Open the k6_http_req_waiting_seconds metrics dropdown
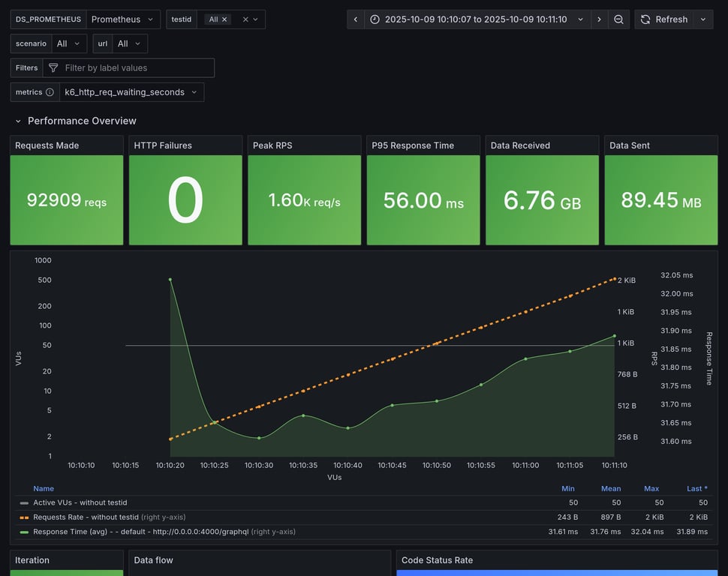Viewport: 728px width, 576px height. pos(131,92)
